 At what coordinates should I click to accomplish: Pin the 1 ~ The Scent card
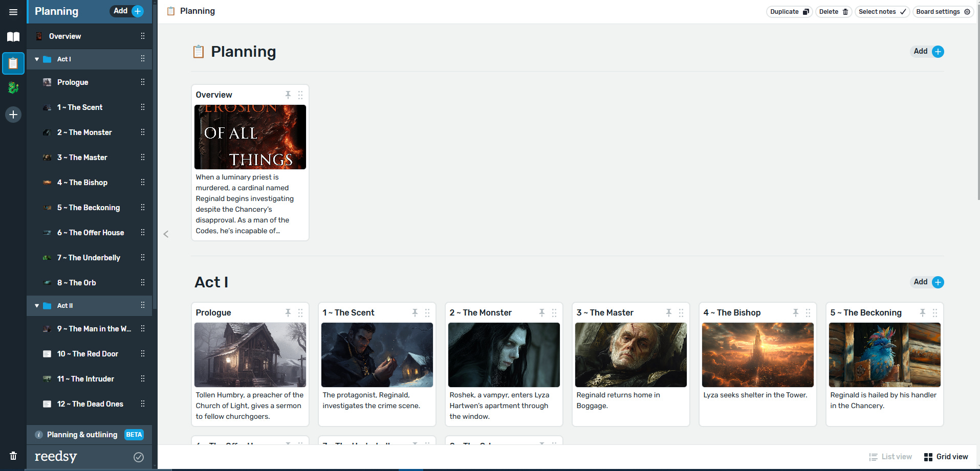(415, 312)
